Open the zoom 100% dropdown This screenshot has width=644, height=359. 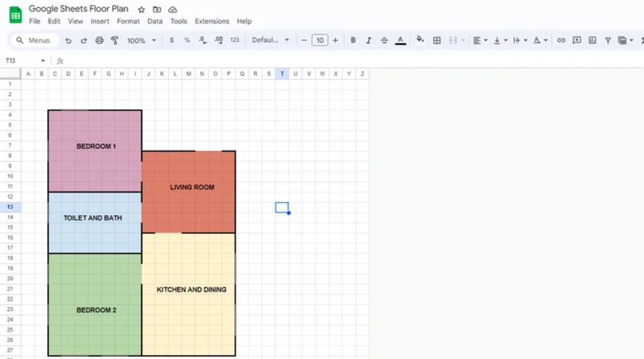(141, 40)
